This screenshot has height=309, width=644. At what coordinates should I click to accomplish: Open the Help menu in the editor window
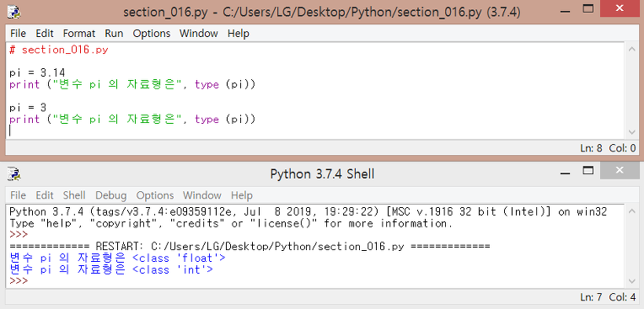click(239, 33)
